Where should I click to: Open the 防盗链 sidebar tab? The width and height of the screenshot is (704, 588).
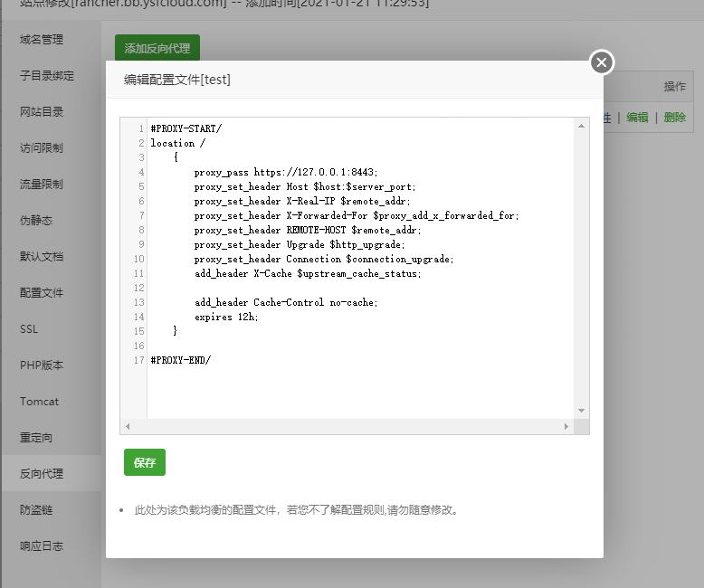[36, 510]
